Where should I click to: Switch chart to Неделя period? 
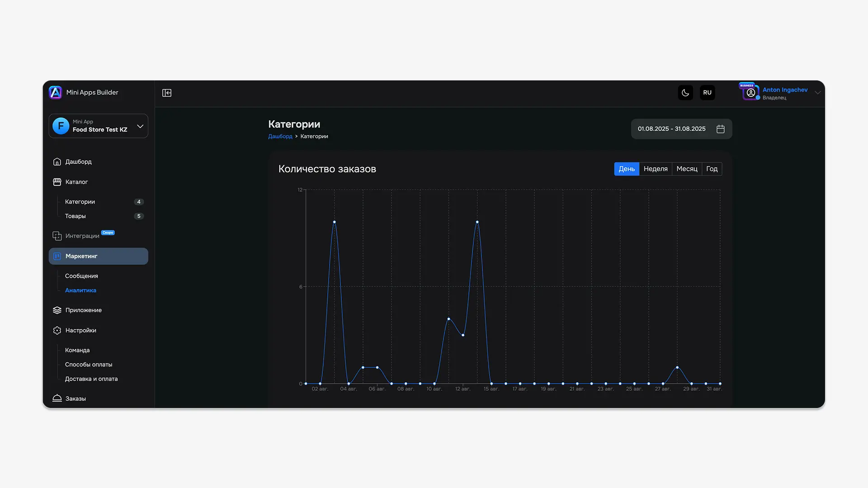[x=656, y=169]
